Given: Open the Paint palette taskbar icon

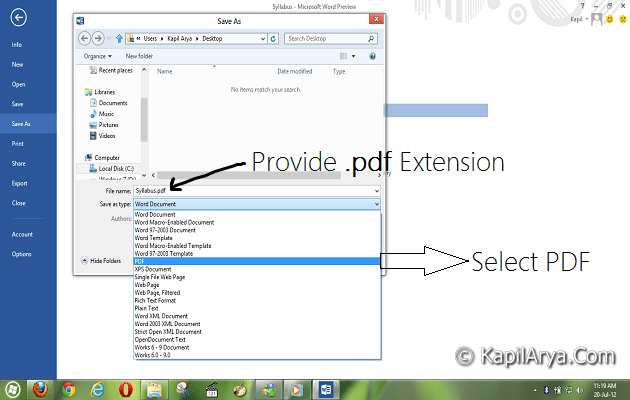Looking at the screenshot, I should (240, 390).
